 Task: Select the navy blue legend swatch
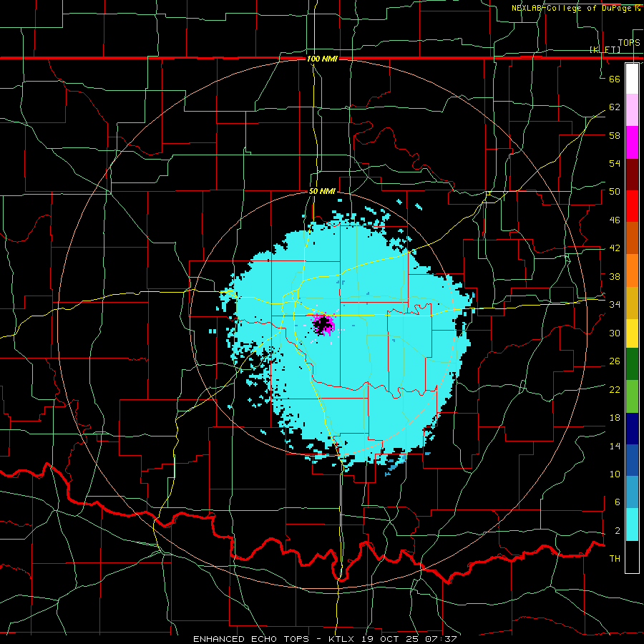(632, 429)
